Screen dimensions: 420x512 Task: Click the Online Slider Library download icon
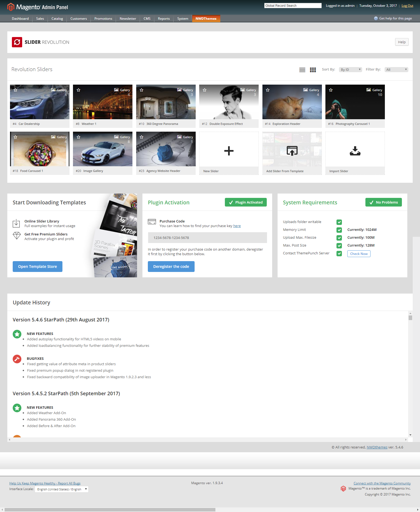[x=16, y=223]
